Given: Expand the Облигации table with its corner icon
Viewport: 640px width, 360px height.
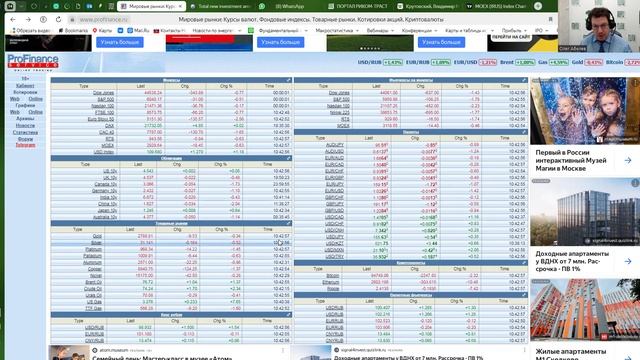Looking at the screenshot, I should [289, 158].
